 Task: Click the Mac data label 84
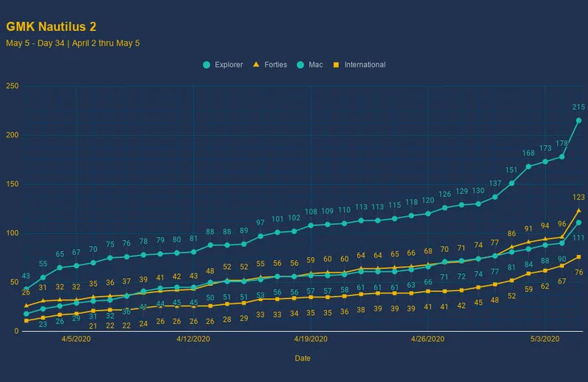528,264
